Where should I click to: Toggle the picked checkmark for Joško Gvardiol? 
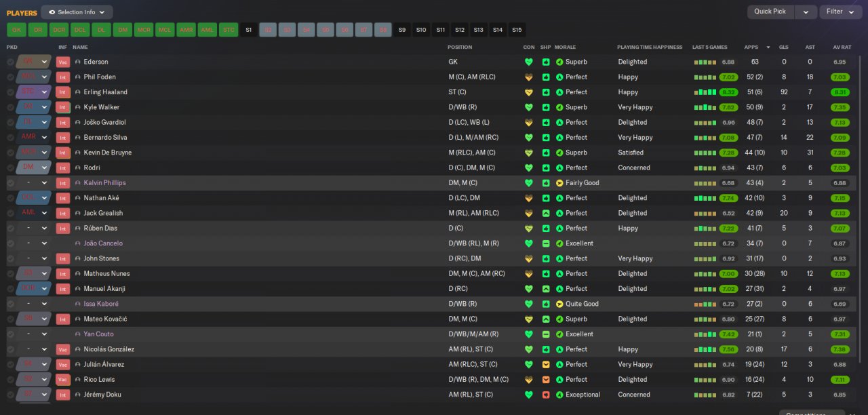tap(10, 122)
